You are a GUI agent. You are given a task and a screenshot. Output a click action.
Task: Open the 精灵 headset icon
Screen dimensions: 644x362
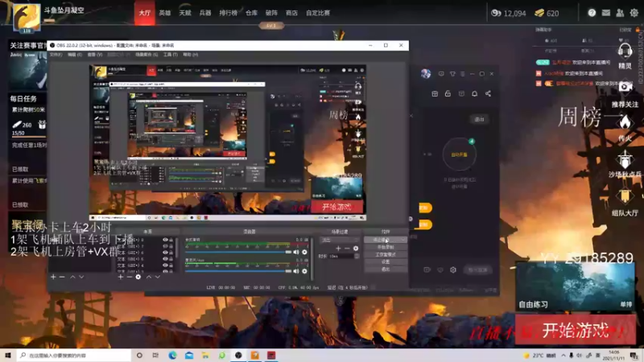625,51
